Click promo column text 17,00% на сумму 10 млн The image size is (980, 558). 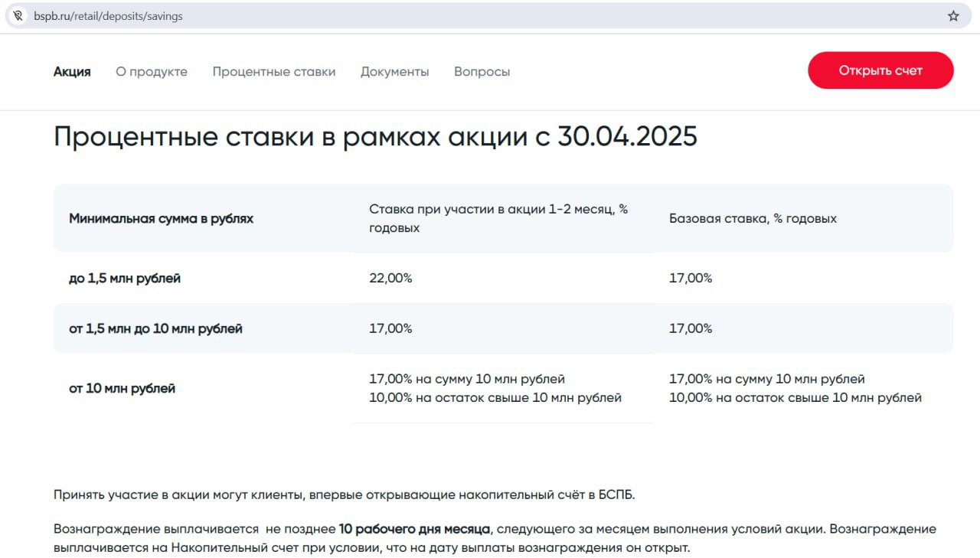(467, 379)
